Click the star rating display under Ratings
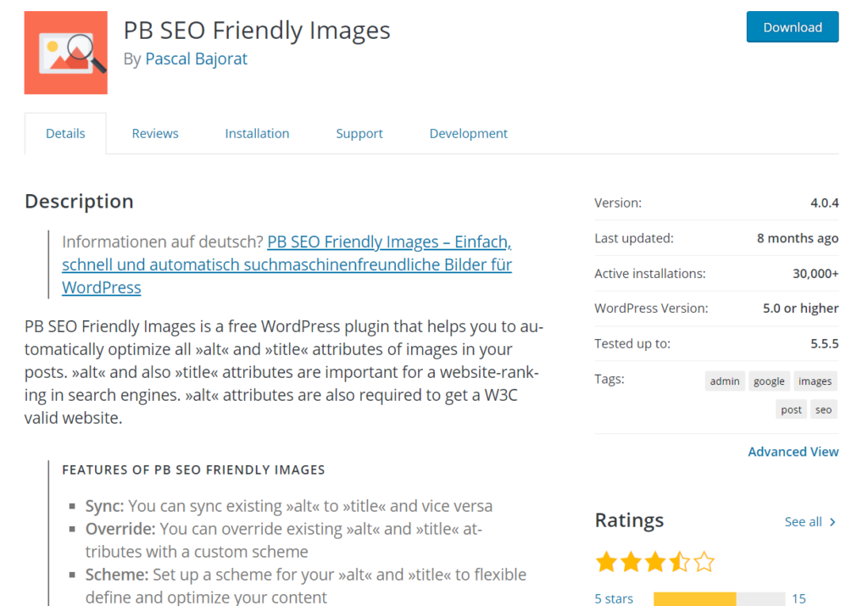Screen dimensions: 868x606 pos(655,562)
